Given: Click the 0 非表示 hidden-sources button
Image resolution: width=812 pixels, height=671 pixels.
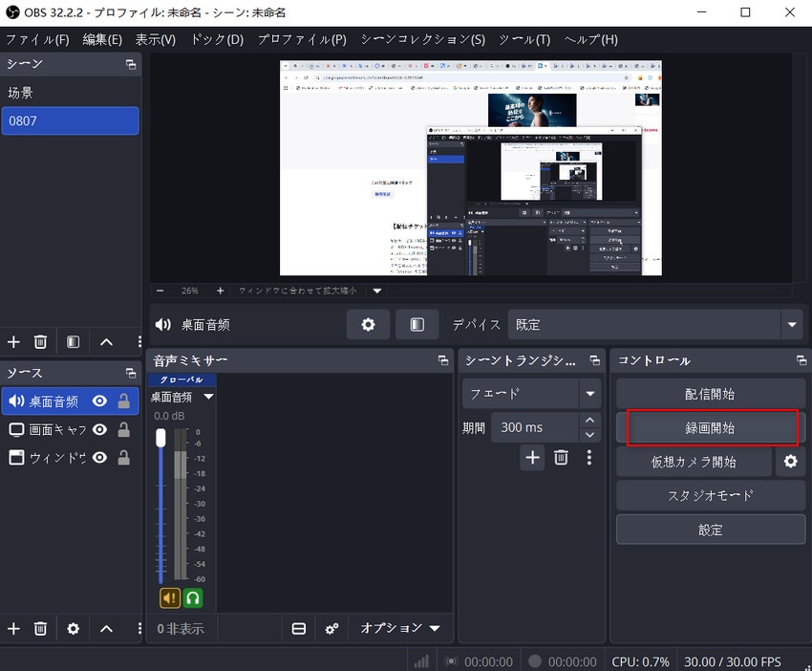Looking at the screenshot, I should (181, 629).
